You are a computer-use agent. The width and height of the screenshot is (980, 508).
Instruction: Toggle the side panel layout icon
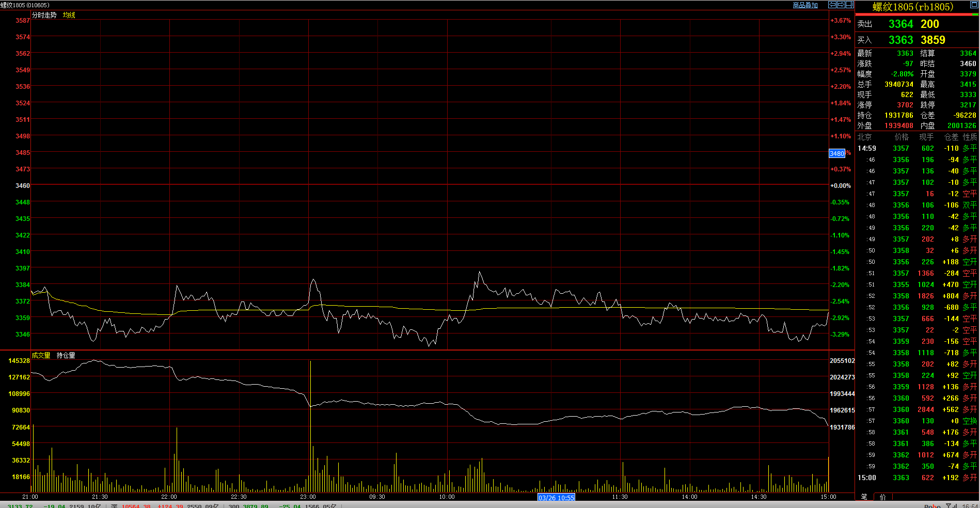(850, 5)
